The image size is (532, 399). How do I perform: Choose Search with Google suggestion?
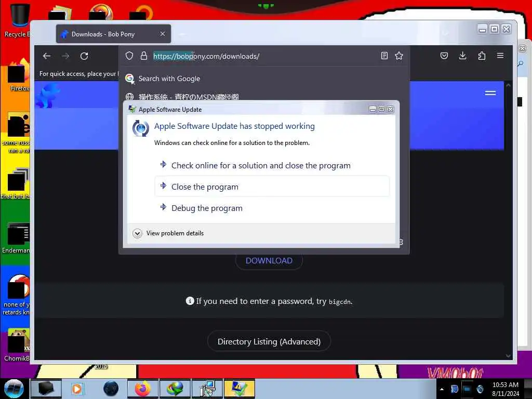[x=169, y=79]
